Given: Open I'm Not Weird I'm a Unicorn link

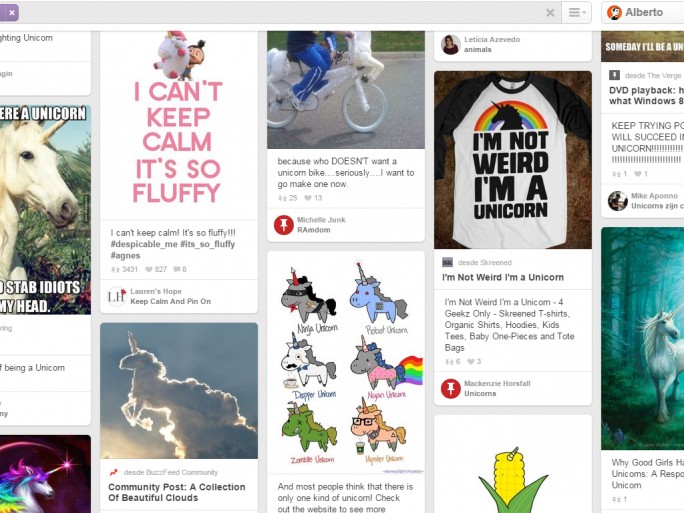Looking at the screenshot, I should click(x=503, y=277).
